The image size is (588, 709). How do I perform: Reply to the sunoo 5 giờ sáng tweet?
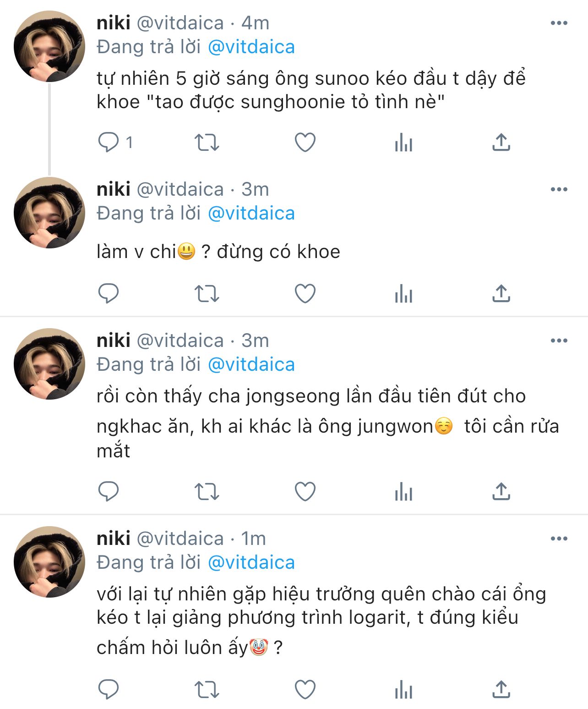(x=109, y=142)
